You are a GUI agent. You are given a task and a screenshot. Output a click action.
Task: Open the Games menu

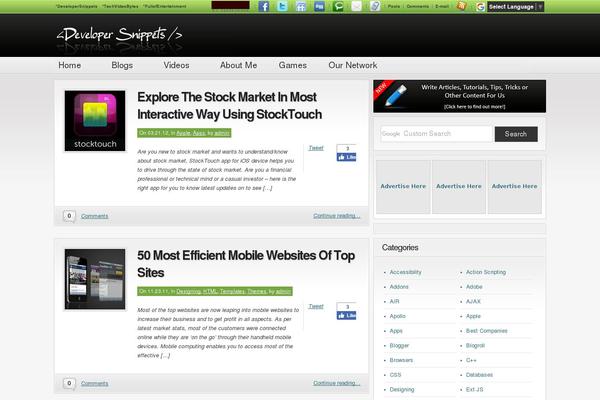click(x=293, y=65)
